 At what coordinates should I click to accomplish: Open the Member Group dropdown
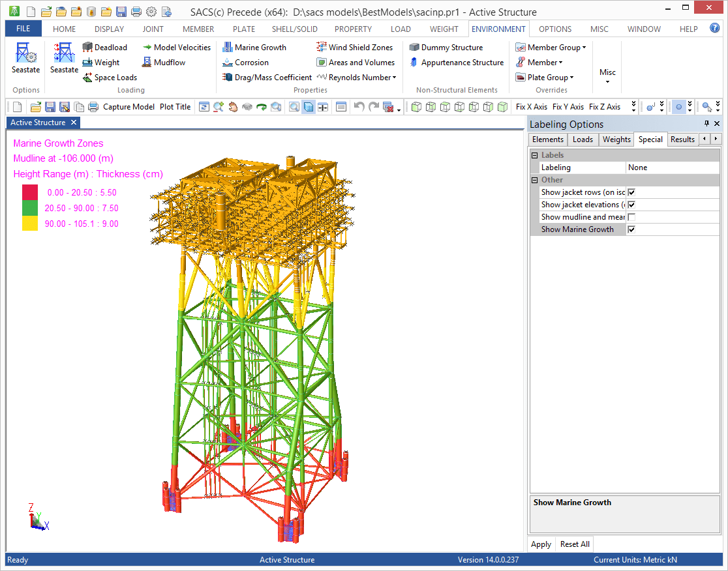551,47
